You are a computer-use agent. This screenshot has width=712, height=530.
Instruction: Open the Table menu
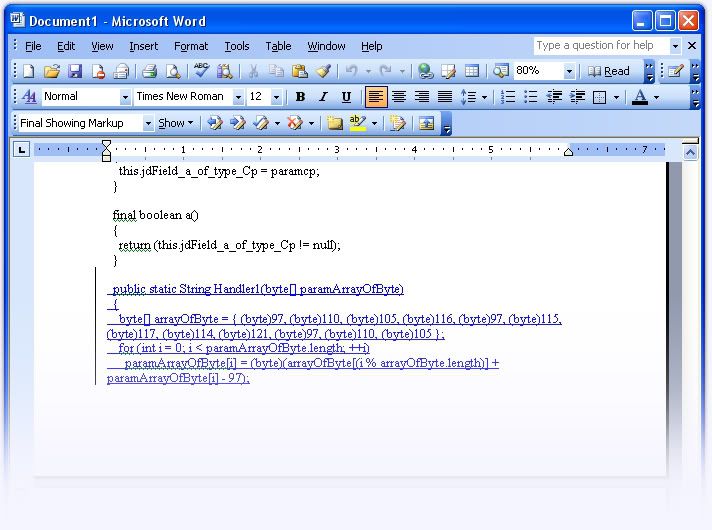tap(278, 46)
